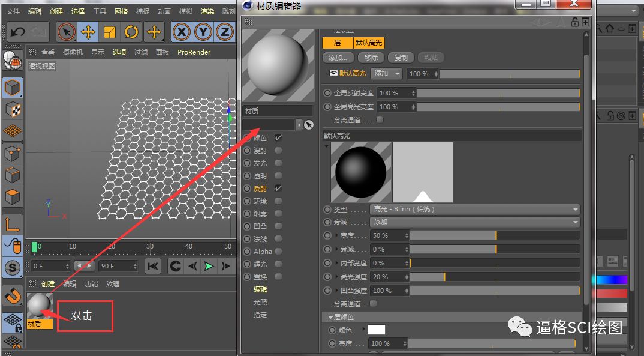Step to previous frame
Viewport: 644px width, 356px height.
coord(192,267)
